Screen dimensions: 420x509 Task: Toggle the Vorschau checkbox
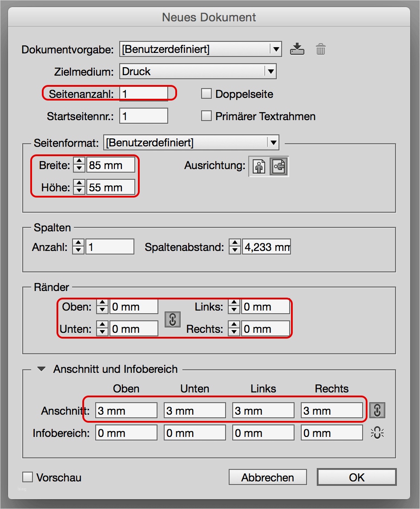pyautogui.click(x=27, y=477)
